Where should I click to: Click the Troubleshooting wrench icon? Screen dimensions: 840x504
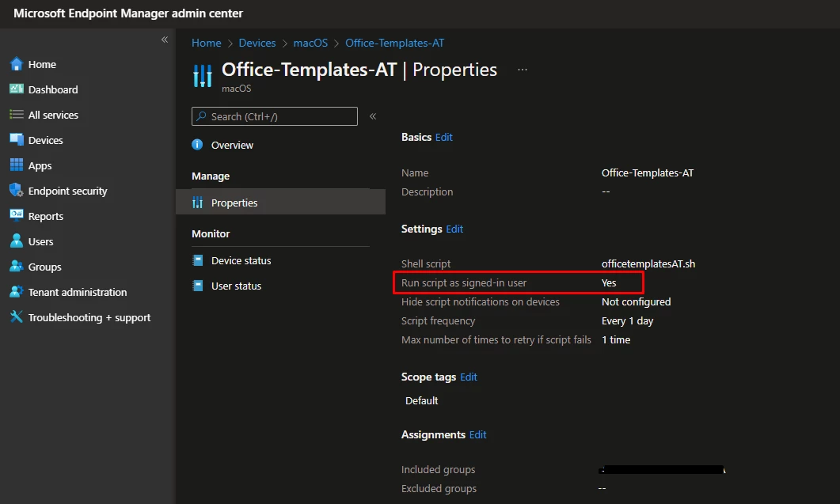(17, 317)
